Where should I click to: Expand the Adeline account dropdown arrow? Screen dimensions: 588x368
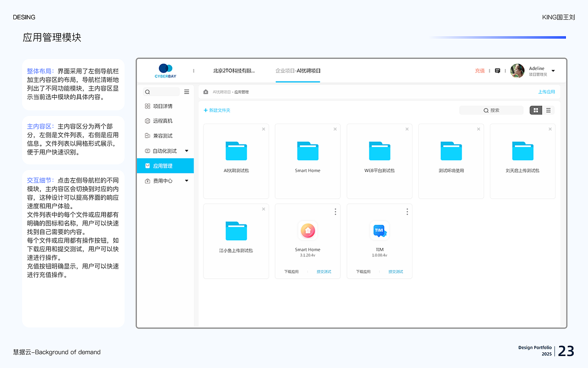553,71
